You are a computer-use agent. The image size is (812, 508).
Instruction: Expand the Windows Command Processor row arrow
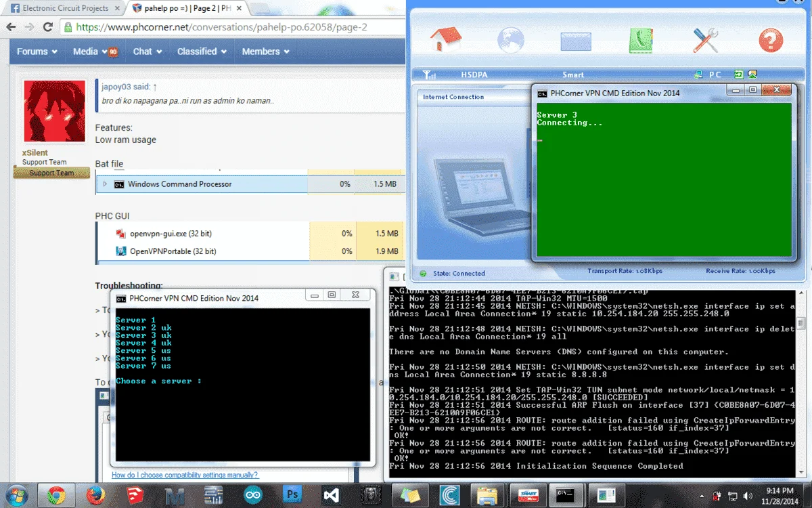point(105,184)
